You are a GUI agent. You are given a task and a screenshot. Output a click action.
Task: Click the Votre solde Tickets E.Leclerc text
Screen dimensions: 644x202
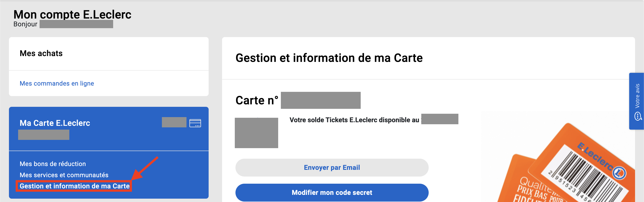354,120
